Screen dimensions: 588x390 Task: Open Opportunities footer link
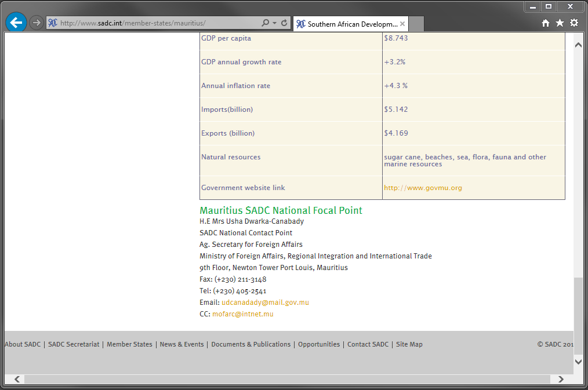[x=319, y=344]
